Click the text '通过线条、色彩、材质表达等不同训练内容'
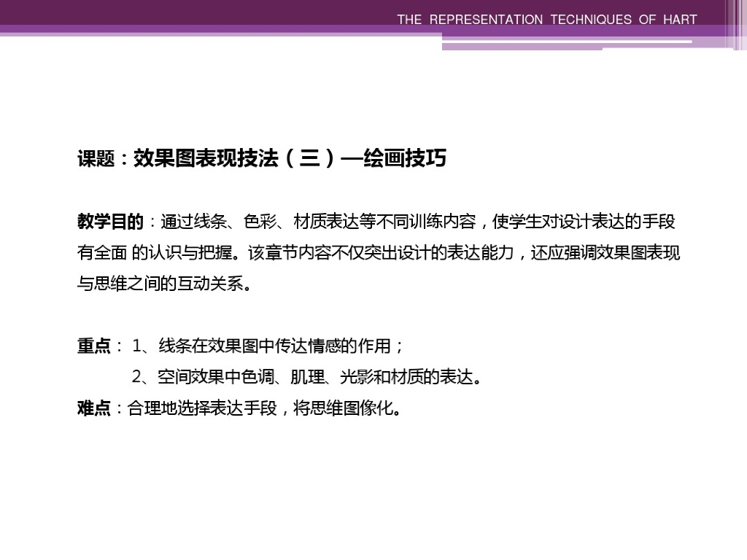This screenshot has height=560, width=747. tap(318, 222)
